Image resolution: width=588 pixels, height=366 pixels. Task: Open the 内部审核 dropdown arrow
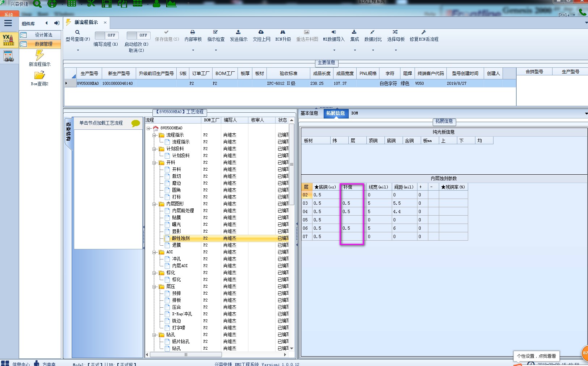tap(193, 50)
